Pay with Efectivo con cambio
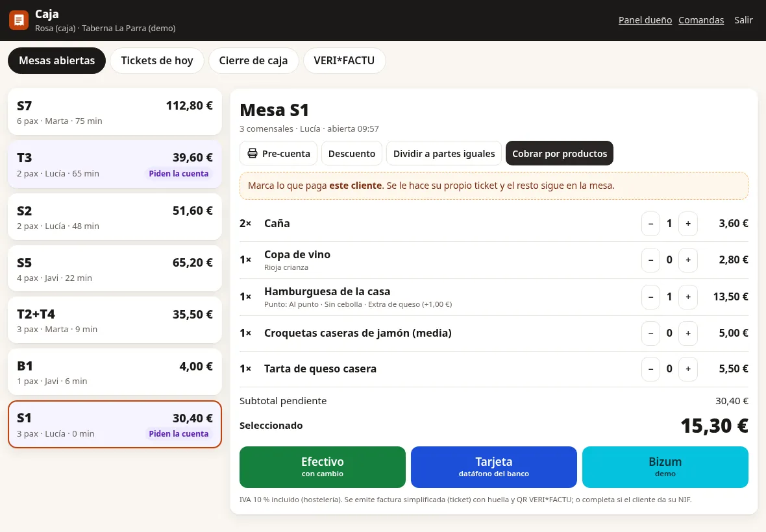 [x=323, y=467]
